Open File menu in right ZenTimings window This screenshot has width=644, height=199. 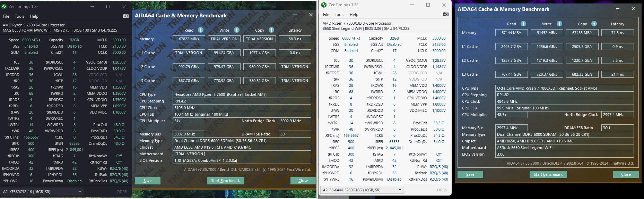coord(326,14)
